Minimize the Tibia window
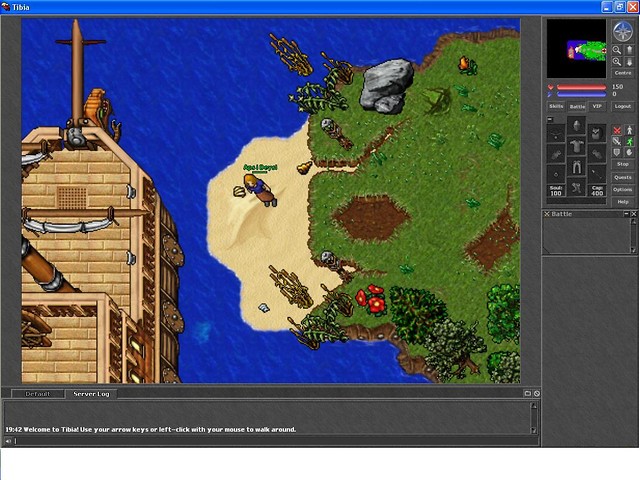The height and width of the screenshot is (480, 640). 607,7
